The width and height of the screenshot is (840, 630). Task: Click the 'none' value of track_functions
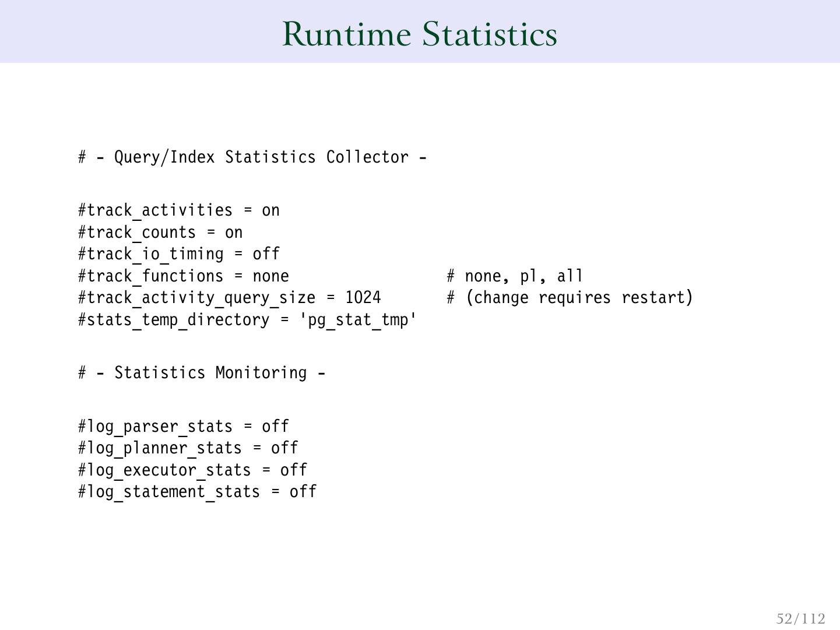pyautogui.click(x=270, y=276)
